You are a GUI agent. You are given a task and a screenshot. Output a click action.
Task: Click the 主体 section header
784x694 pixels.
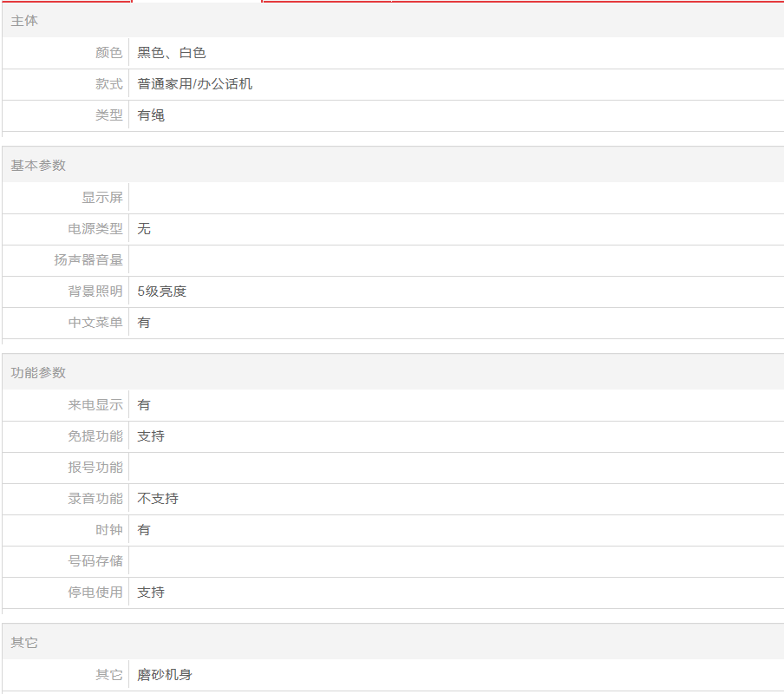point(24,21)
